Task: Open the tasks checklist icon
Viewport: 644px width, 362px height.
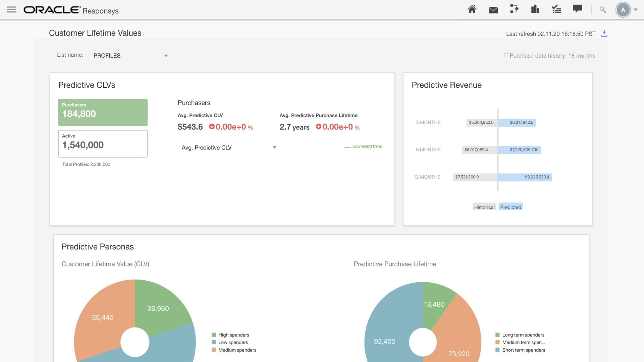Action: (556, 9)
